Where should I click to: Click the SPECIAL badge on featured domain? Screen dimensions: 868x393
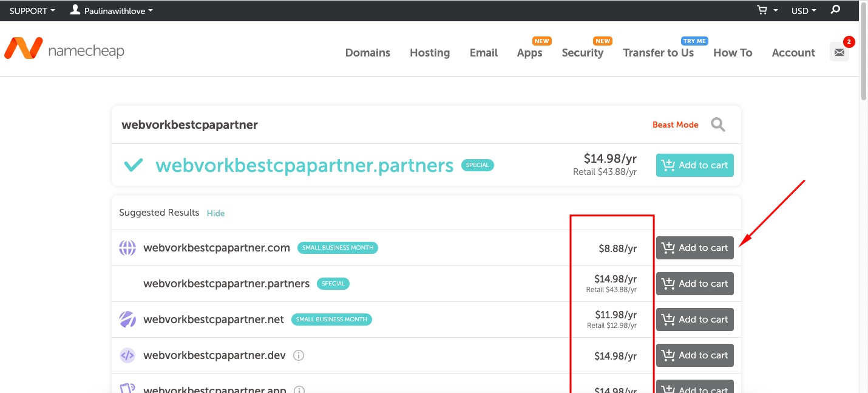(478, 165)
